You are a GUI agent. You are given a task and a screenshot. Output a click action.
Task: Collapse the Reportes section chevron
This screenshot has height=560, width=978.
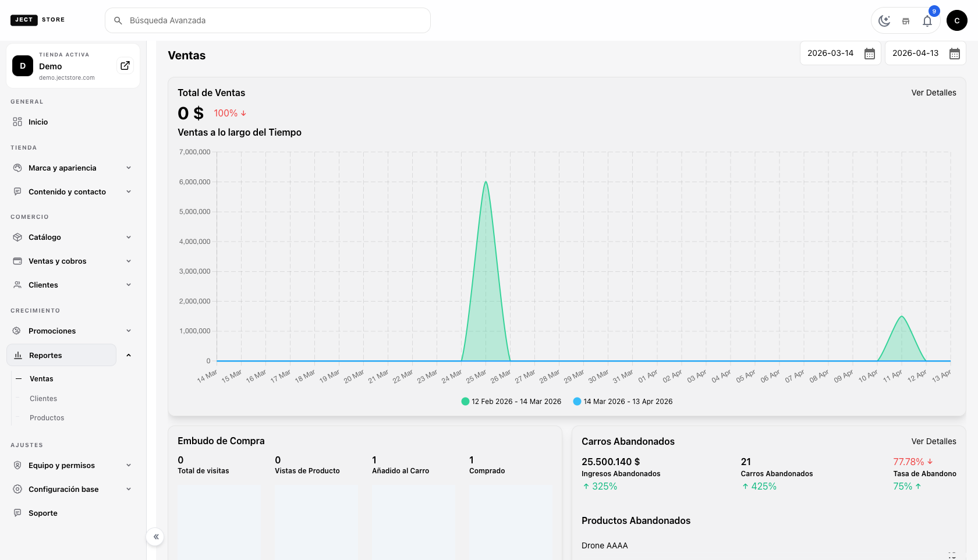(129, 355)
